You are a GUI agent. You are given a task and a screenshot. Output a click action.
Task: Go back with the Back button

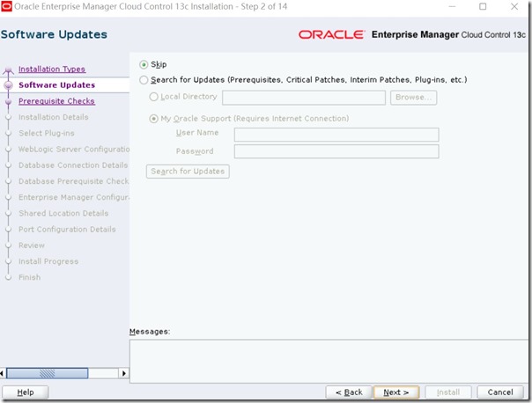coord(349,392)
